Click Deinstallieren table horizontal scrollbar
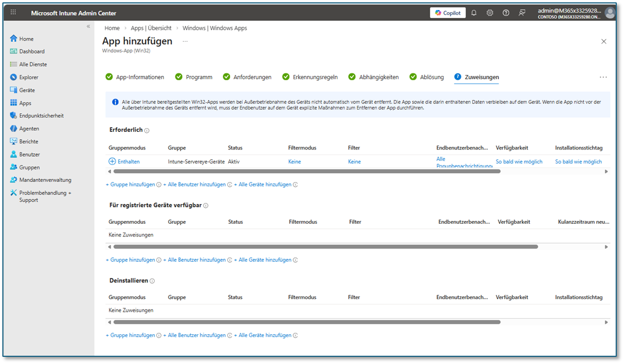The height and width of the screenshot is (364, 624). coord(307,322)
